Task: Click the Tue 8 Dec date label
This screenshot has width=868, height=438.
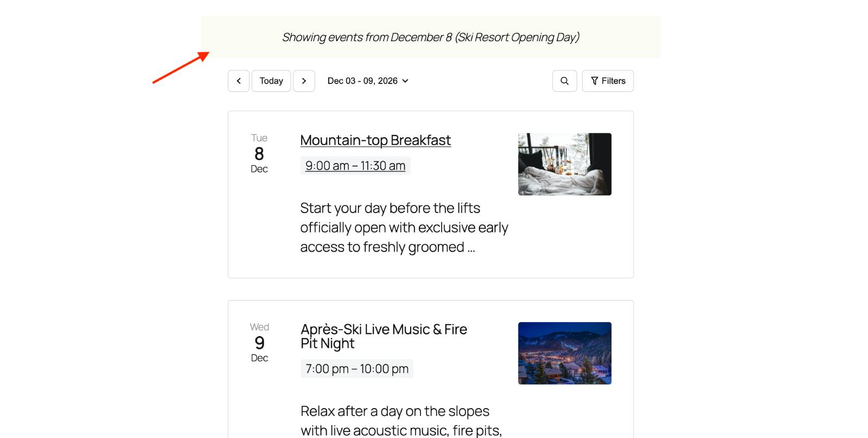Action: pyautogui.click(x=259, y=153)
